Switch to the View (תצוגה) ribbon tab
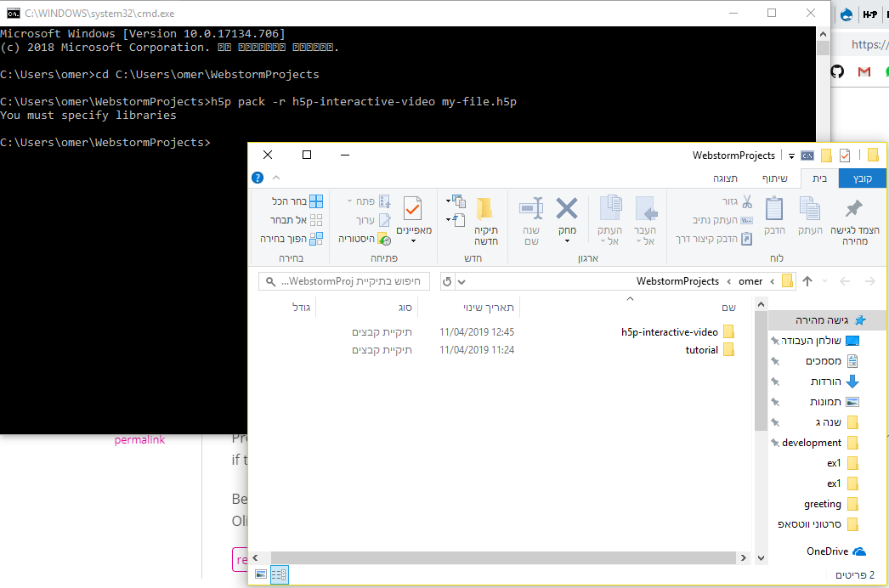Image resolution: width=889 pixels, height=588 pixels. [x=725, y=178]
